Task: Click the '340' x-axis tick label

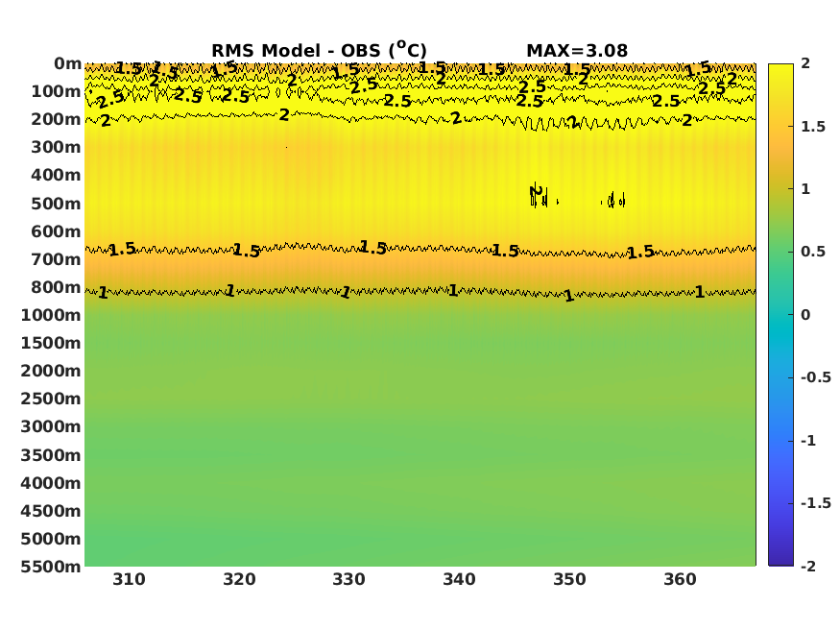Action: (x=459, y=579)
